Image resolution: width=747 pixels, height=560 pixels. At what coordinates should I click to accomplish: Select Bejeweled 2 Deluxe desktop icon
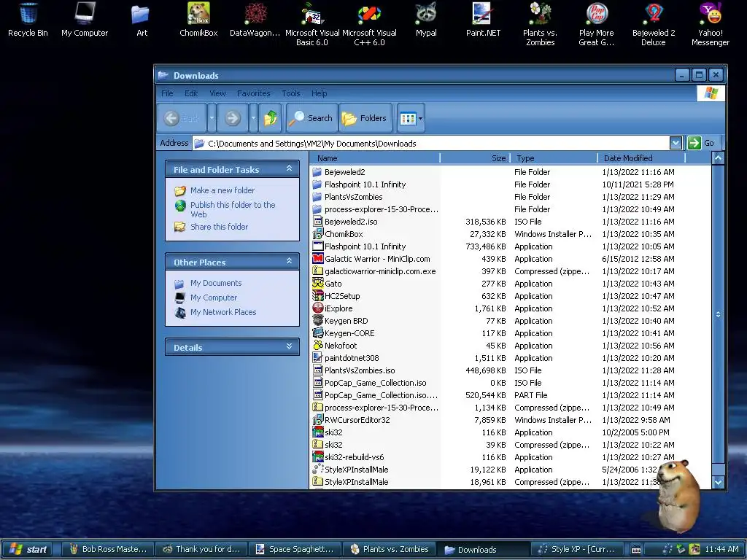tap(653, 24)
